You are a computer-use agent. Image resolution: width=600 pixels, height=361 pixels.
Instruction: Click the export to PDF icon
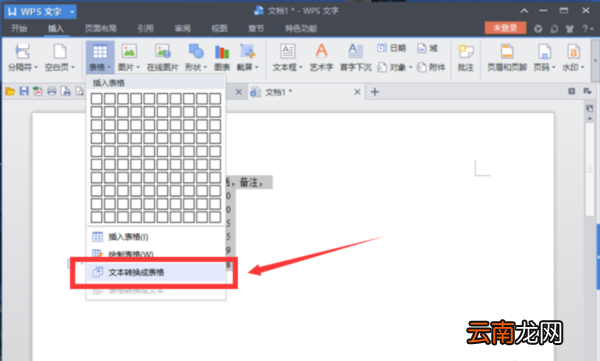pos(38,91)
